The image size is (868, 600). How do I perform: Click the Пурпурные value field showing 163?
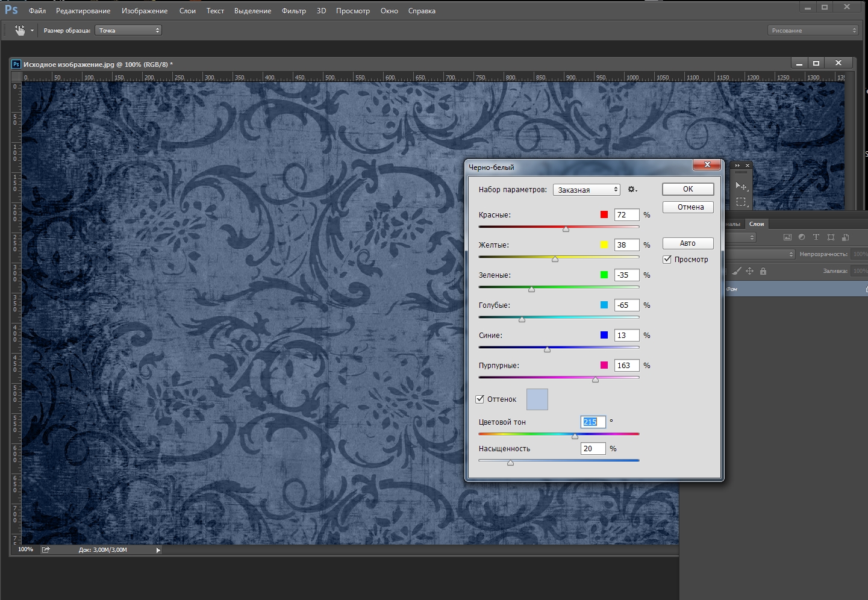click(626, 366)
